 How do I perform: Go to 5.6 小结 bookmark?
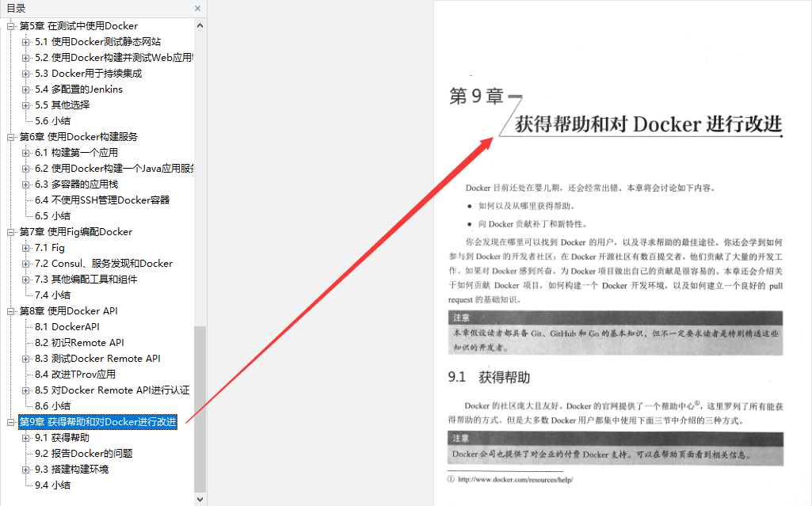point(53,121)
